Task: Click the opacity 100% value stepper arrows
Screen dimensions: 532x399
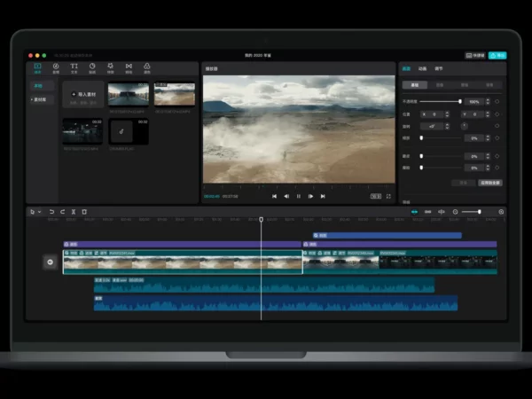Action: pos(488,101)
